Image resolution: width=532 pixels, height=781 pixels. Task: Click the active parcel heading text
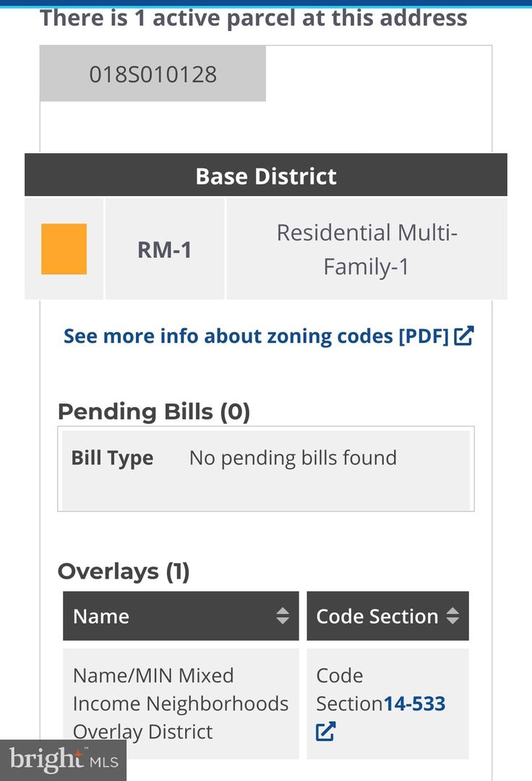point(253,18)
